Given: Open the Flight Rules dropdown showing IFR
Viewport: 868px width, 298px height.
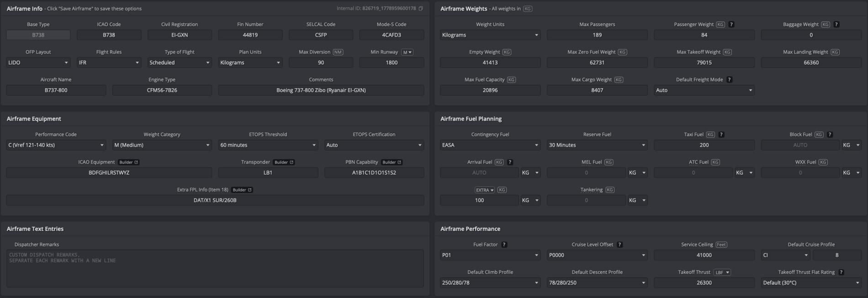Looking at the screenshot, I should click(109, 63).
